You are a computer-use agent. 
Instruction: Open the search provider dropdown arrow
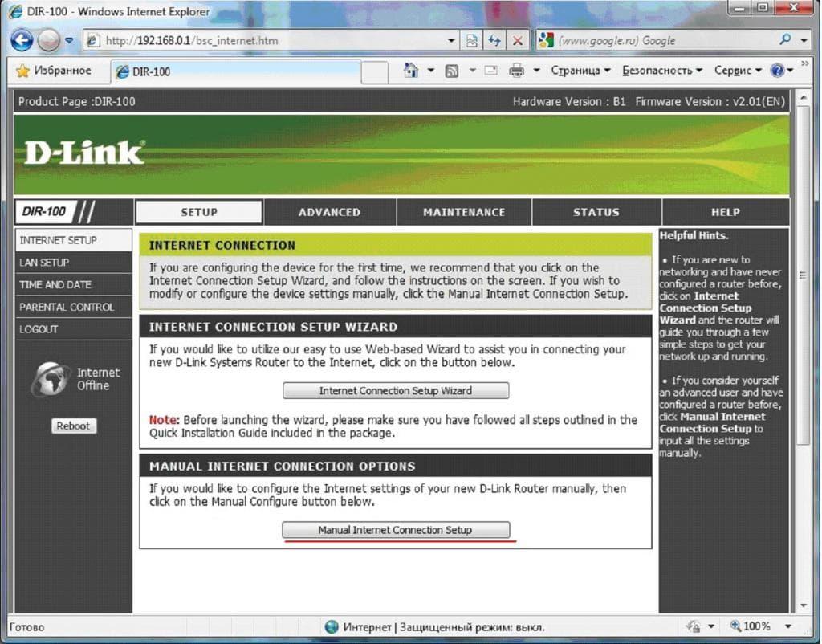[x=804, y=40]
